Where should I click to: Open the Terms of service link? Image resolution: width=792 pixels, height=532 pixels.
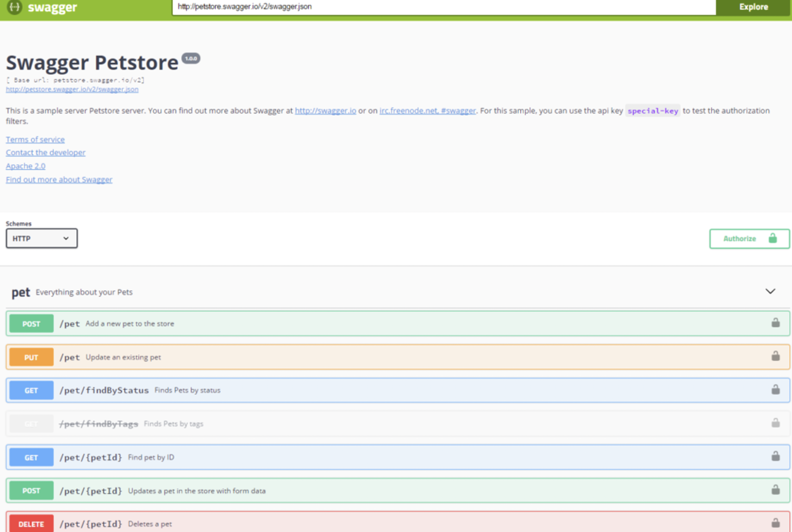[35, 139]
